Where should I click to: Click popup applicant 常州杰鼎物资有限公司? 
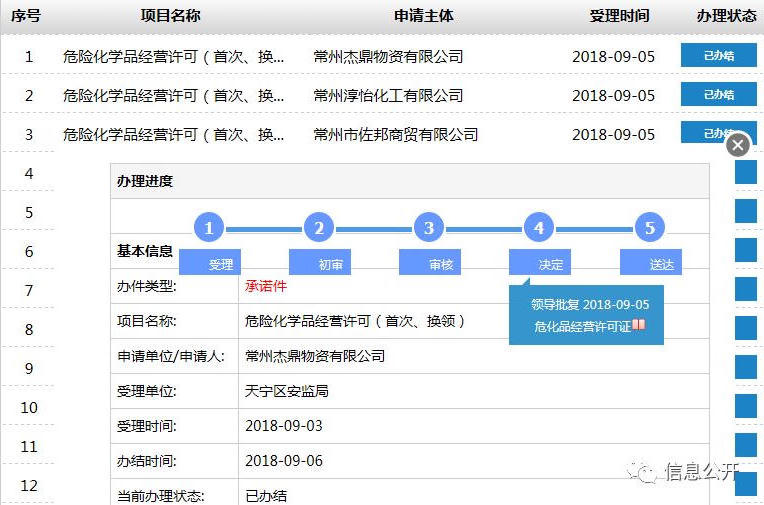click(x=315, y=356)
